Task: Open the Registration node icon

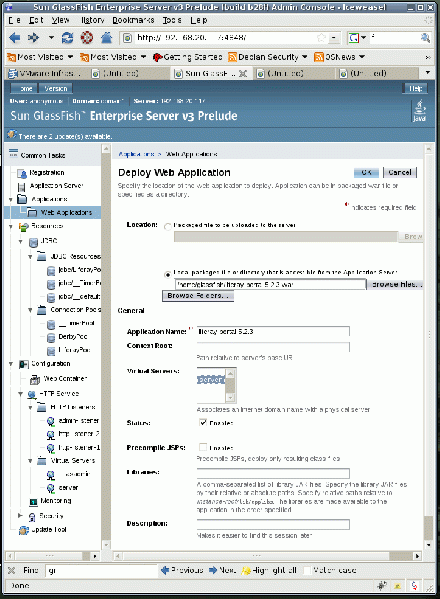Action: tap(22, 174)
